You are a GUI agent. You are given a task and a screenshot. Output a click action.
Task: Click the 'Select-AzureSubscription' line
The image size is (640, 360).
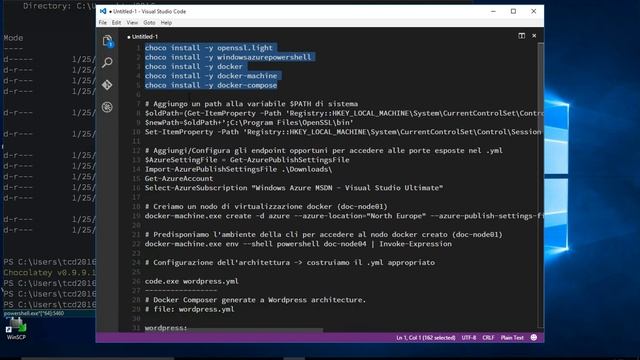click(x=294, y=188)
